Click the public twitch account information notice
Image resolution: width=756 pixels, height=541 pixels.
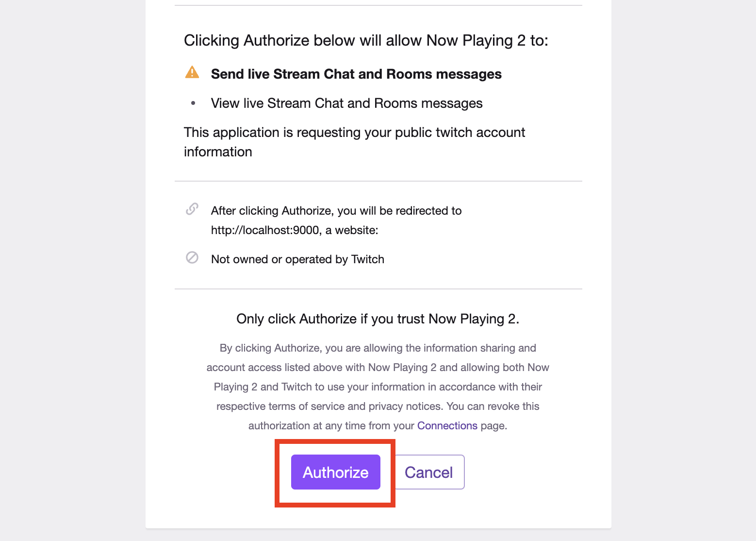click(x=354, y=142)
